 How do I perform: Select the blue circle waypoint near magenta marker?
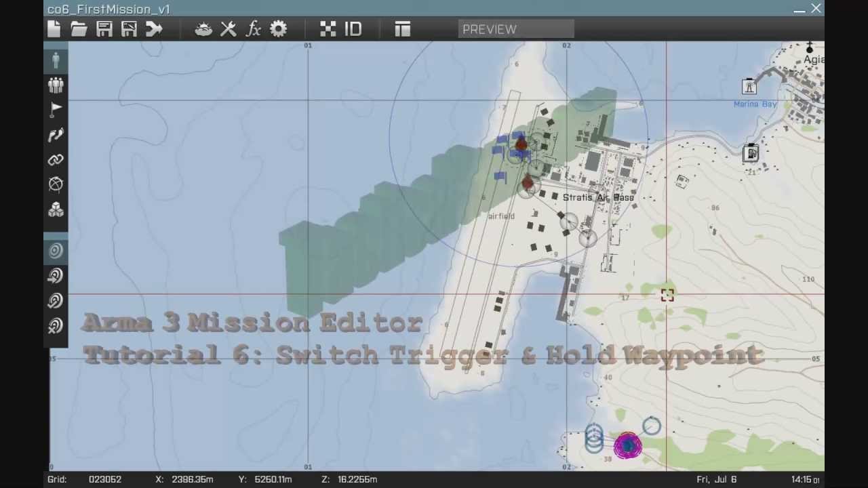point(651,426)
